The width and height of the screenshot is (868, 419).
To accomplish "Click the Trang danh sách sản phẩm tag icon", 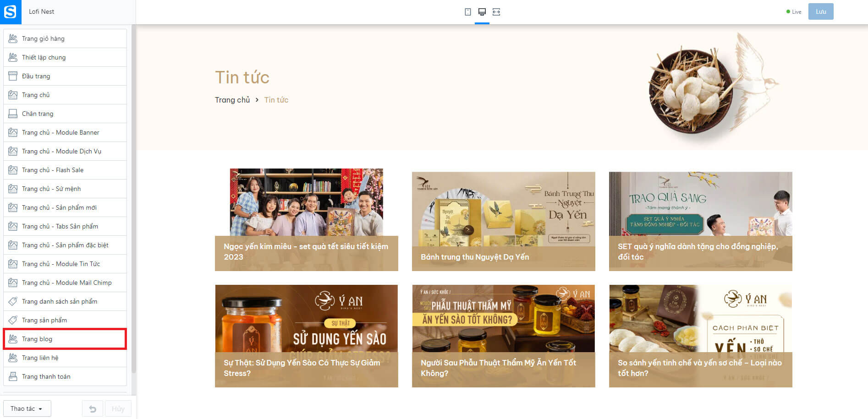I will 13,301.
